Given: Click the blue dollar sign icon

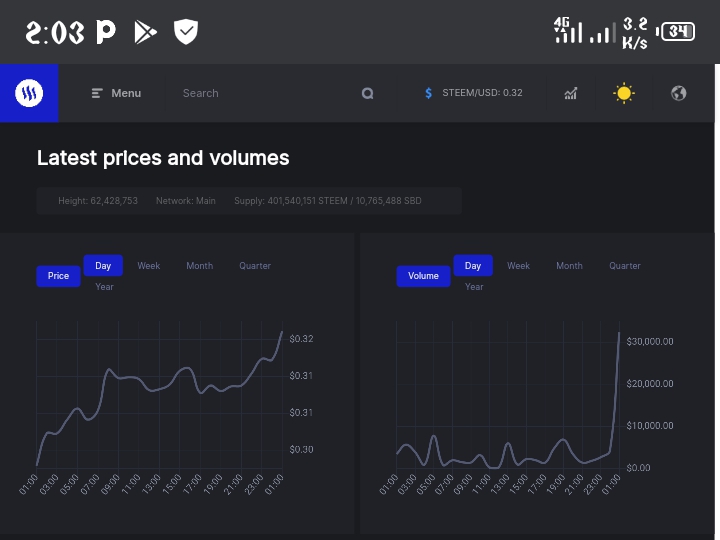Looking at the screenshot, I should tap(428, 93).
